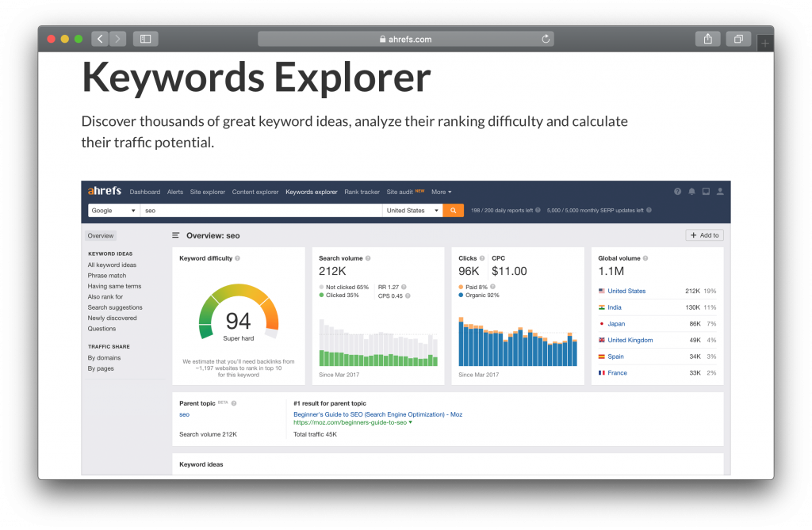Go back with Safari back arrow
812x530 pixels.
pos(100,39)
